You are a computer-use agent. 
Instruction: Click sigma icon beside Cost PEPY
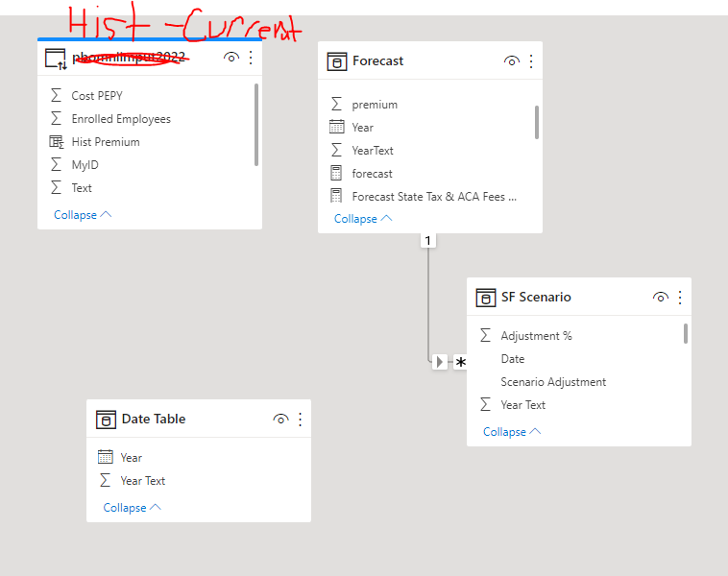[x=56, y=95]
